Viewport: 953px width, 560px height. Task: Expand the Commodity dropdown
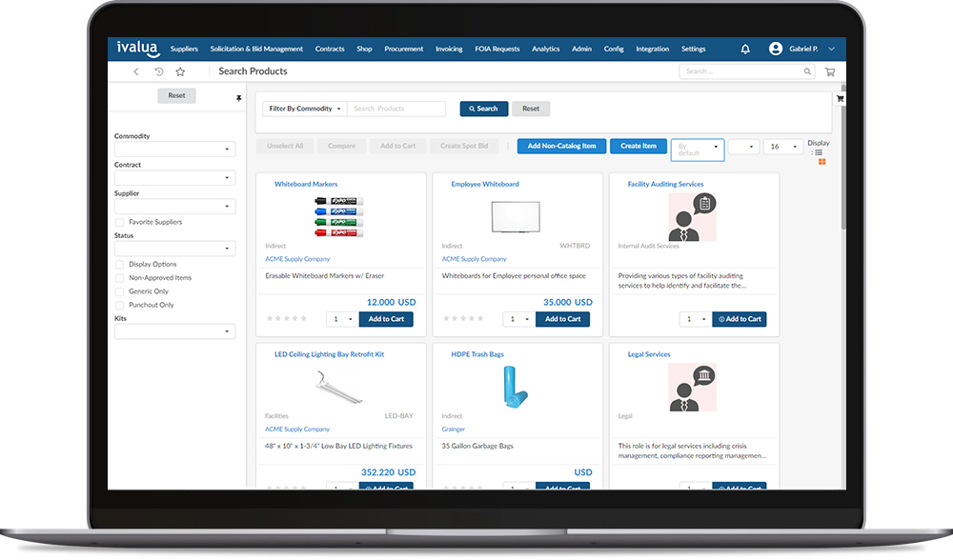click(175, 149)
